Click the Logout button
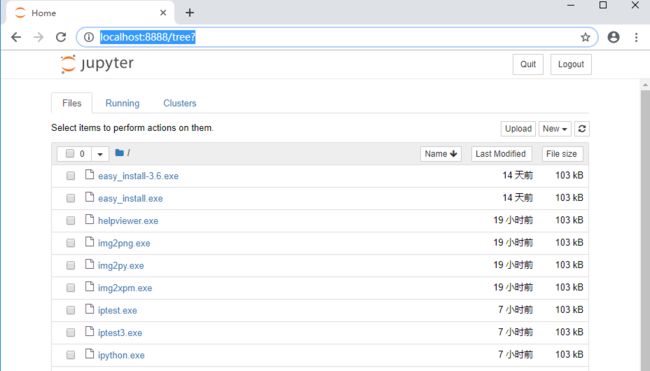Image resolution: width=650 pixels, height=371 pixels. [571, 64]
